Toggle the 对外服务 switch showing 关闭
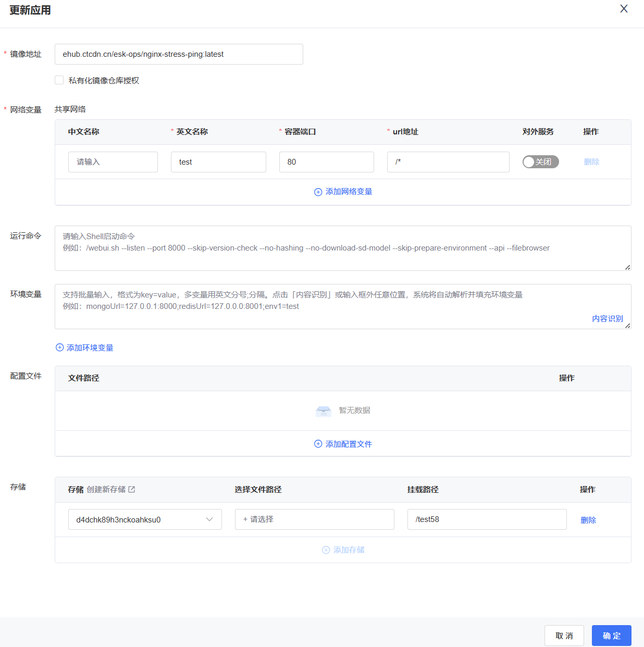The height and width of the screenshot is (647, 644). [x=541, y=162]
